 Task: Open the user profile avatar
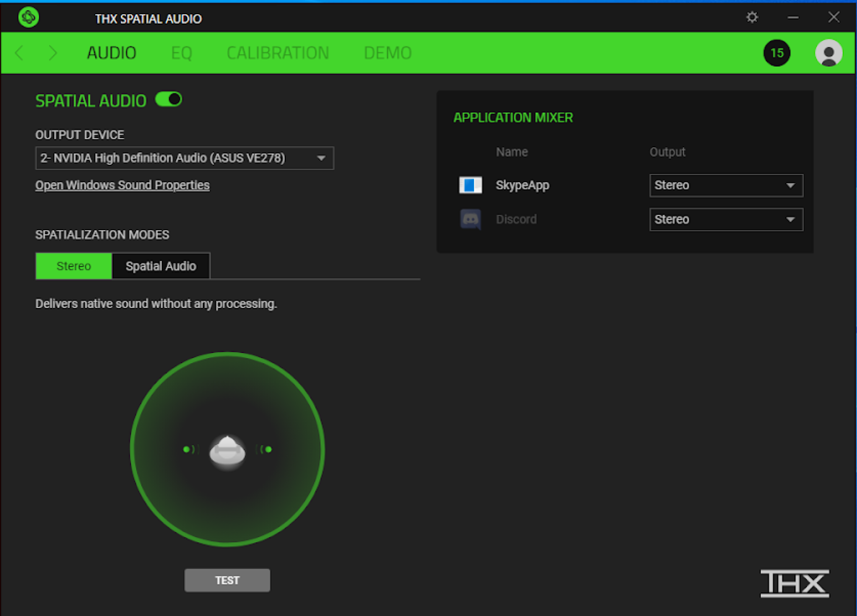pyautogui.click(x=828, y=53)
